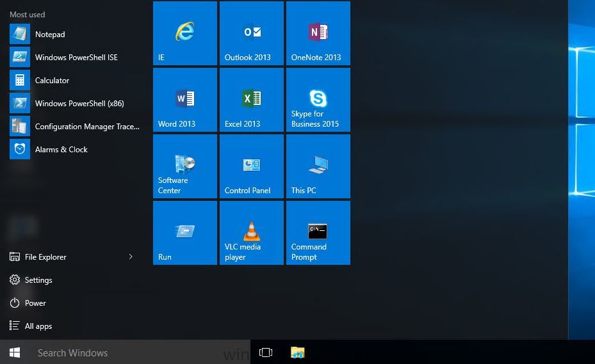Viewport: 595px width, 364px height.
Task: Click the Alarms & Clock icon
Action: point(20,150)
